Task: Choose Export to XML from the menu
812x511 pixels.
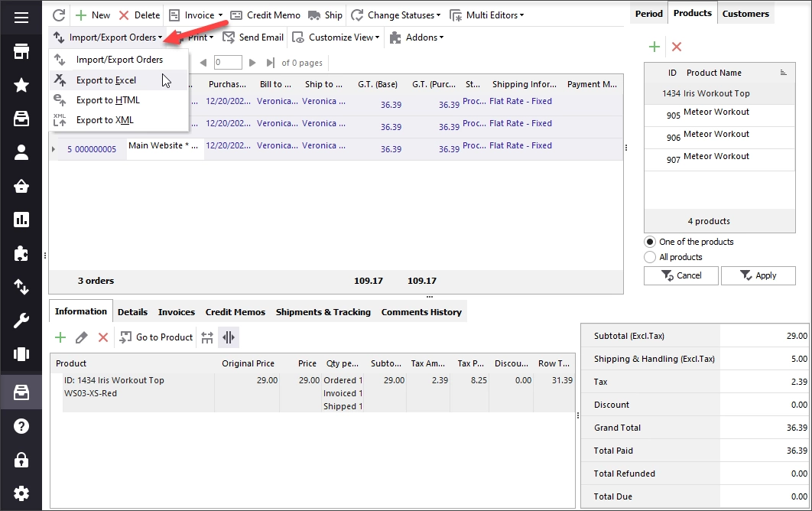Action: click(x=119, y=120)
